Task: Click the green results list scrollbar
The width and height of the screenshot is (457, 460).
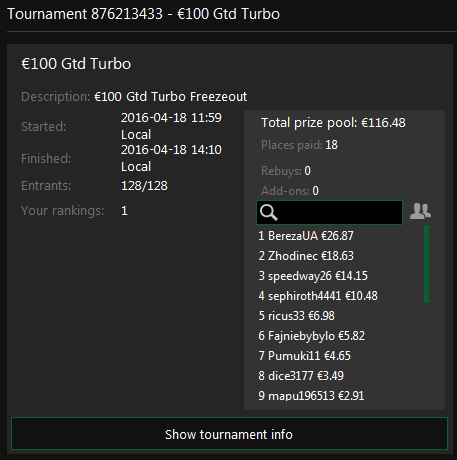Action: click(426, 264)
